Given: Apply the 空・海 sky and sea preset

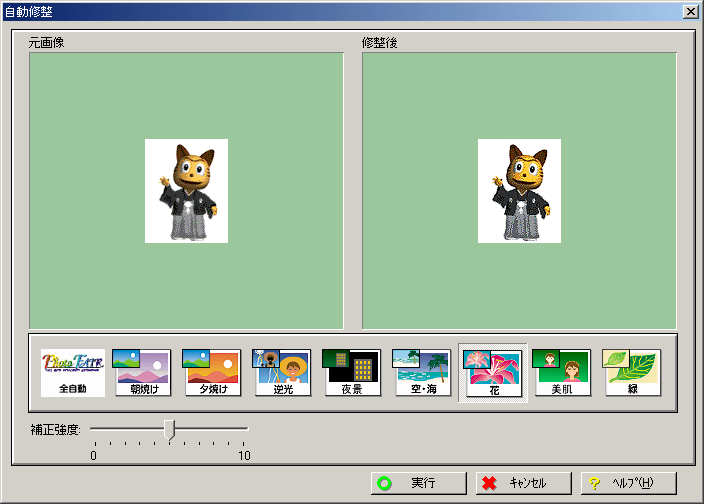Looking at the screenshot, I should pos(422,373).
